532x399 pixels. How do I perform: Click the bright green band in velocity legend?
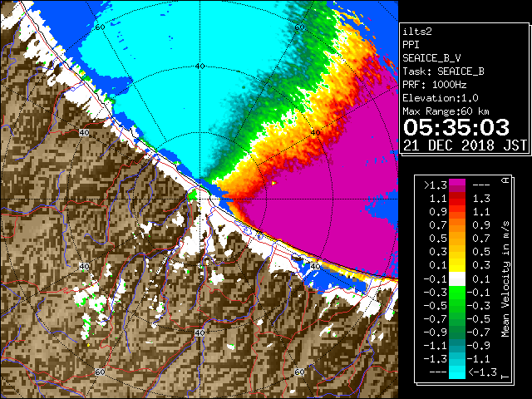coord(457,292)
